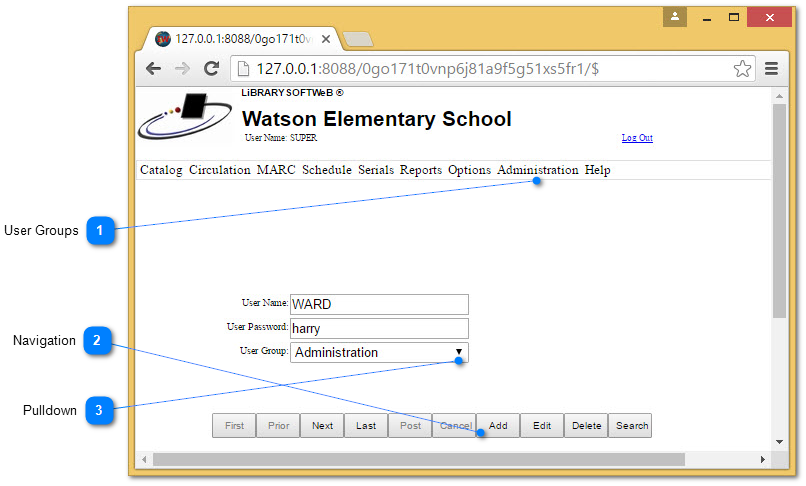The width and height of the screenshot is (806, 486).
Task: Go to the Next record
Action: click(x=322, y=426)
